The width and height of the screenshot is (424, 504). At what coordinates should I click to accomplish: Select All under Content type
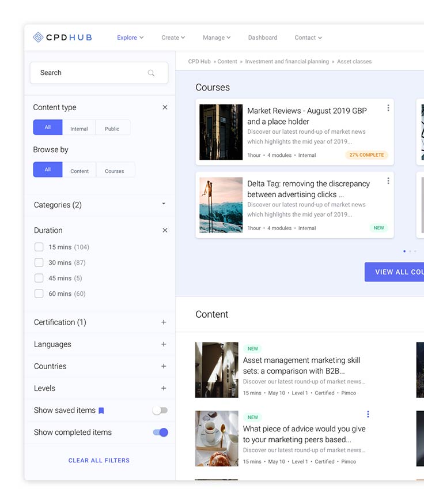(48, 127)
